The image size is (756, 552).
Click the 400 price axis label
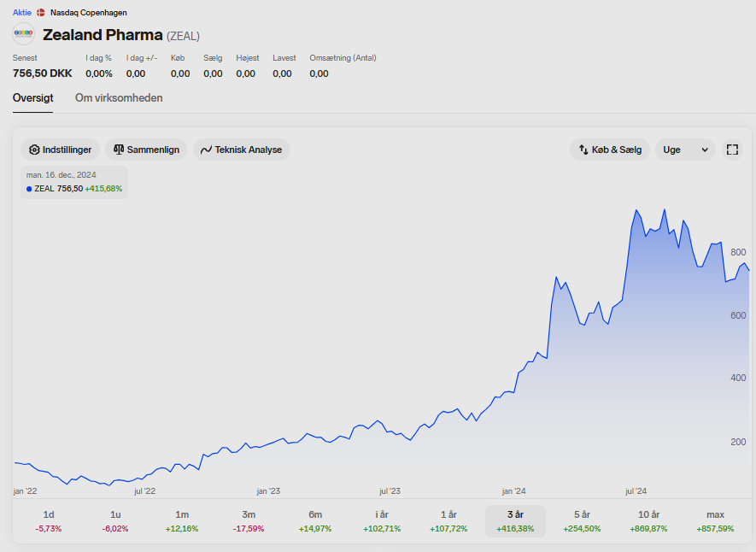tap(738, 378)
